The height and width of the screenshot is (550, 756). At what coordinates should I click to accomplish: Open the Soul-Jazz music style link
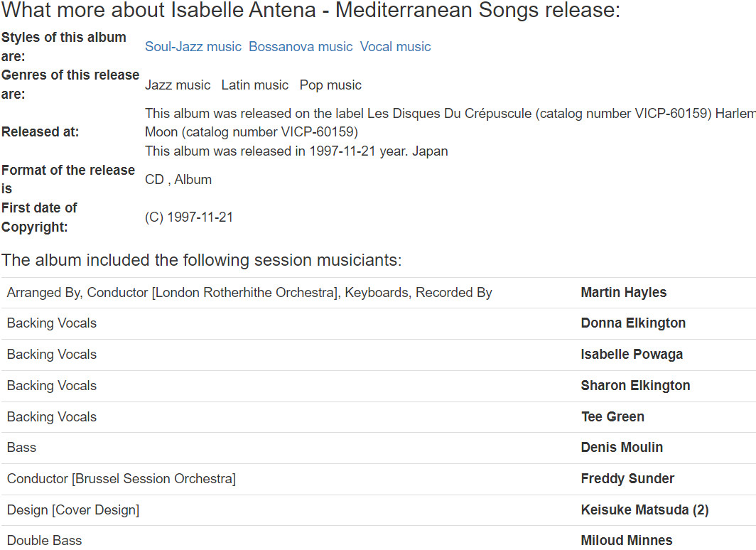193,47
